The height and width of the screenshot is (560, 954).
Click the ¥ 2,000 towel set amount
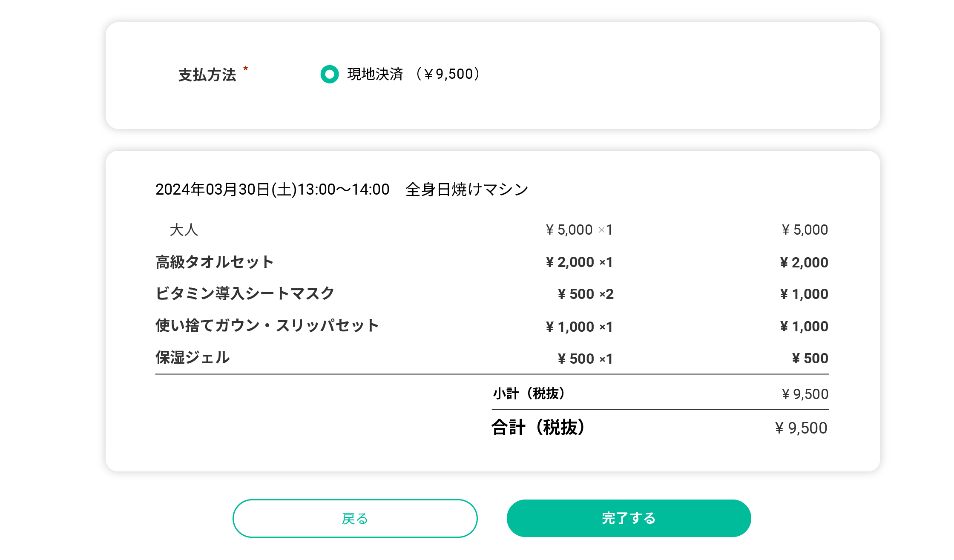pos(804,262)
